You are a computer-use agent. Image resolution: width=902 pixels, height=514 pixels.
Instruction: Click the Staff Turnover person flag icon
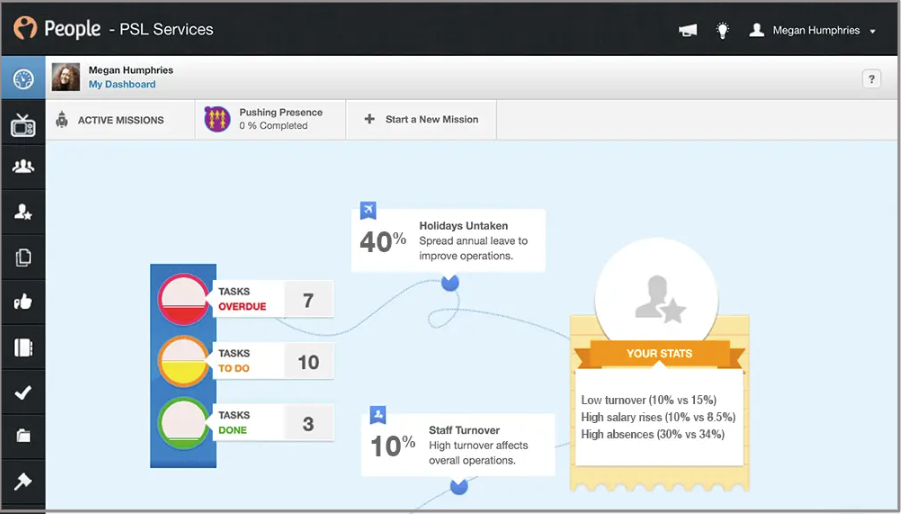(378, 415)
